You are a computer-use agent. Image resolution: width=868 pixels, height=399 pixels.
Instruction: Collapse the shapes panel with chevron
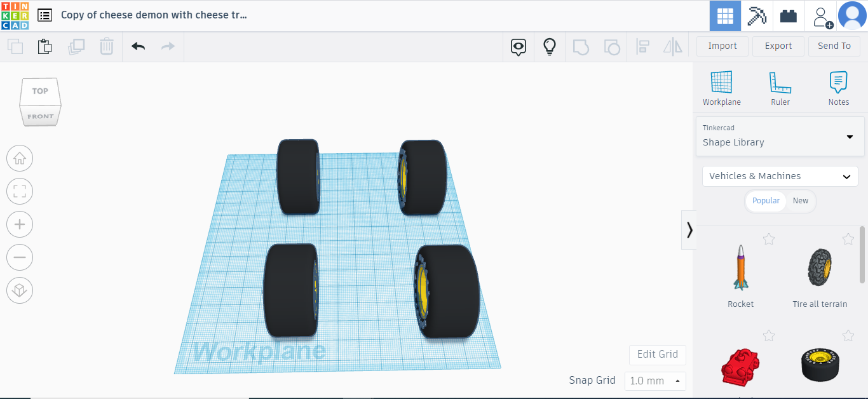pyautogui.click(x=689, y=230)
